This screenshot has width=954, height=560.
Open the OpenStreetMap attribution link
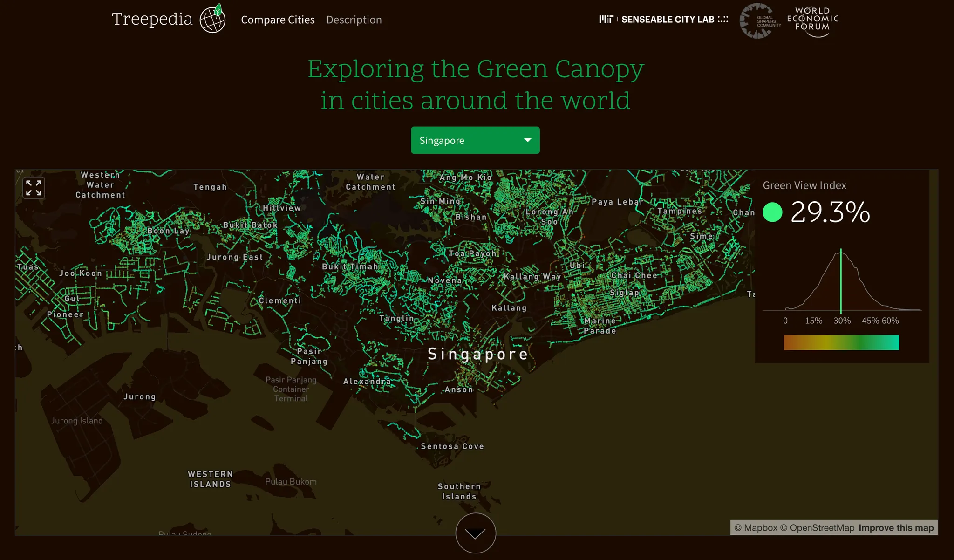(817, 528)
